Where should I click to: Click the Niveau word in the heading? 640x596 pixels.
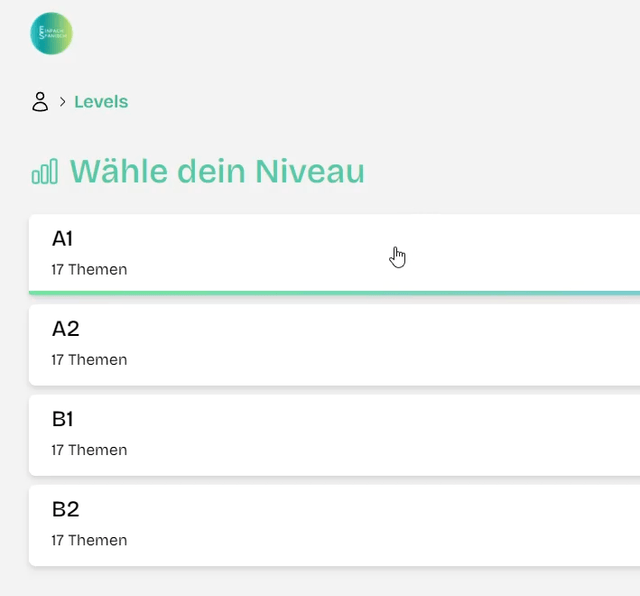tap(310, 171)
